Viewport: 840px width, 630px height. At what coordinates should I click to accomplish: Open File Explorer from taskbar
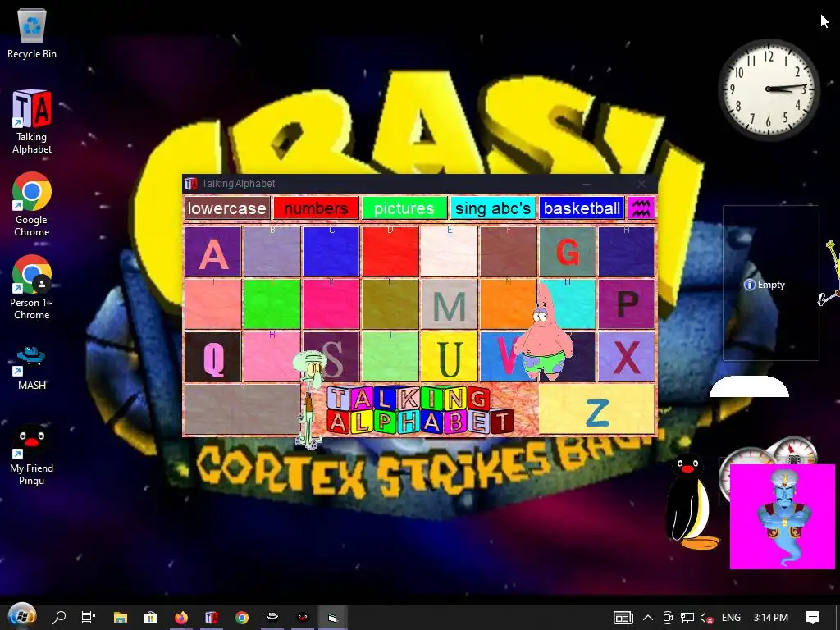pyautogui.click(x=120, y=618)
